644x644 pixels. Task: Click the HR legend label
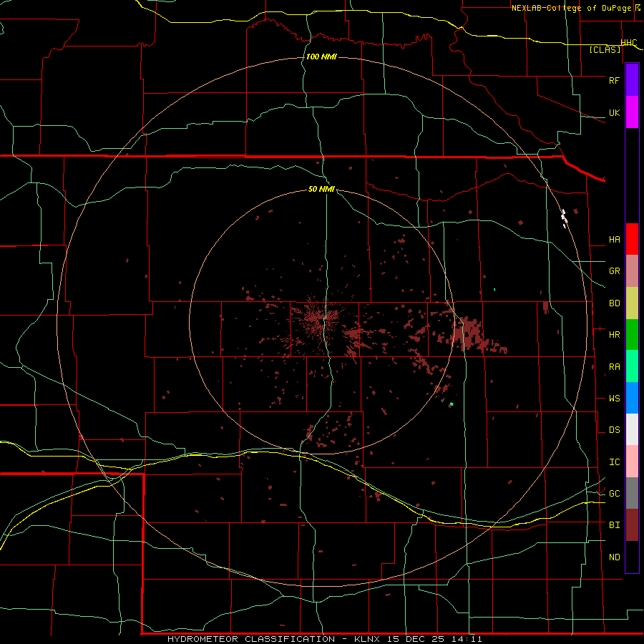615,335
